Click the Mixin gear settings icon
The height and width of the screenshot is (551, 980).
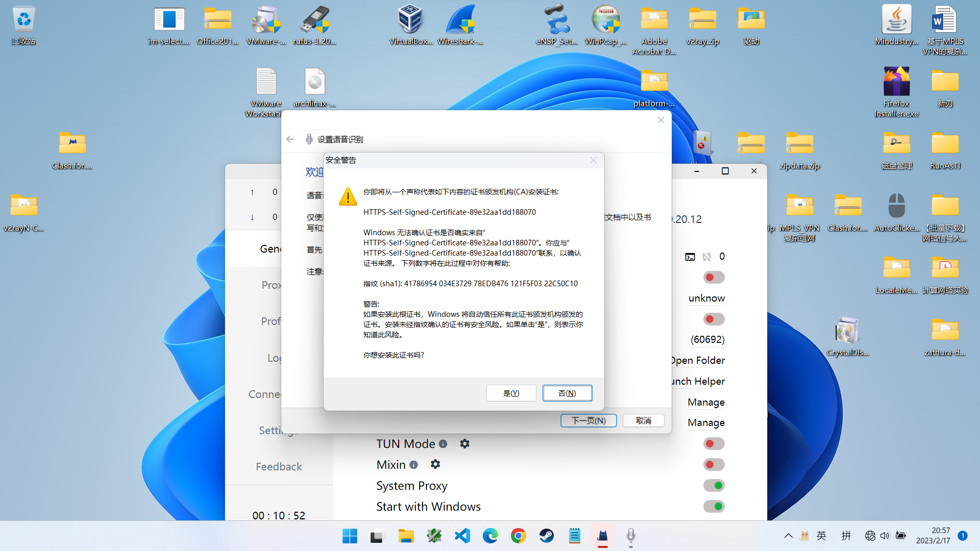pos(435,464)
